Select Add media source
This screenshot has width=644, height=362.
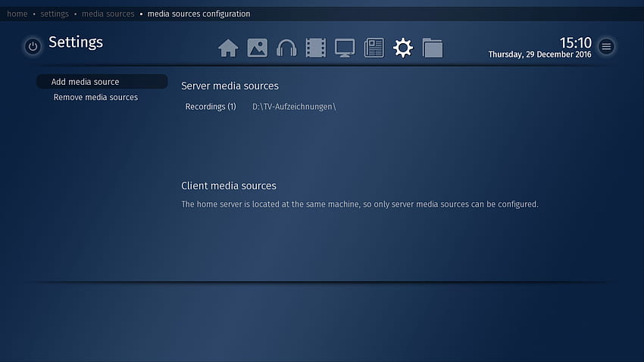[x=102, y=82]
